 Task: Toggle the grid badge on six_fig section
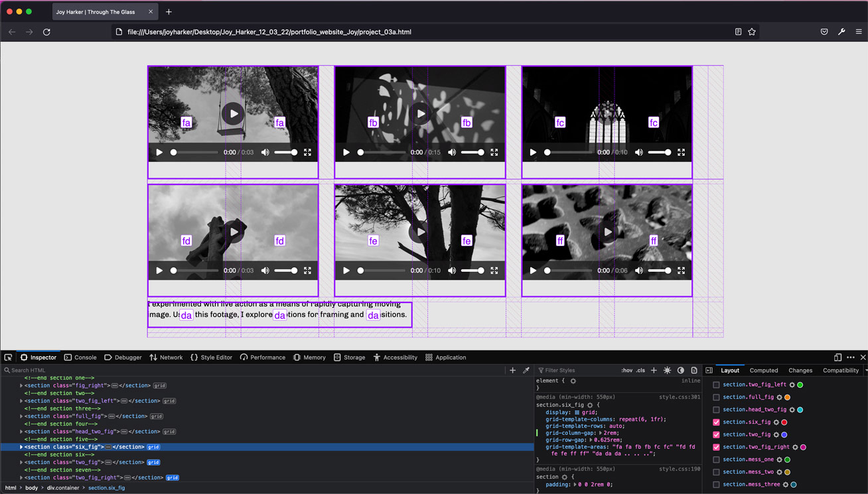(x=153, y=447)
